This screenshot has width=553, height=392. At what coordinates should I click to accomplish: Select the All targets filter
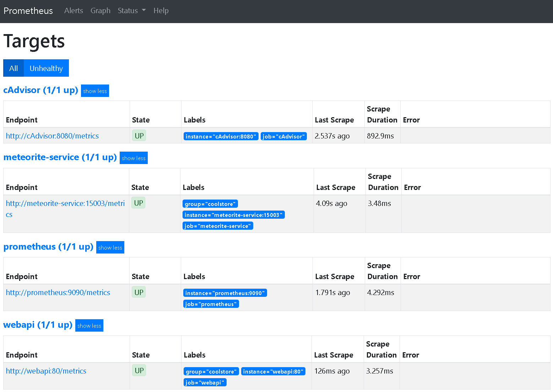(x=13, y=68)
